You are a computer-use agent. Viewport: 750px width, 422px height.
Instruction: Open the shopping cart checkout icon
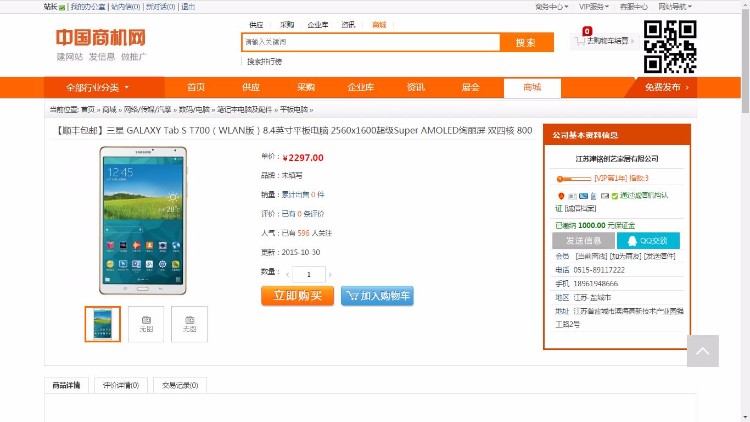click(x=580, y=42)
